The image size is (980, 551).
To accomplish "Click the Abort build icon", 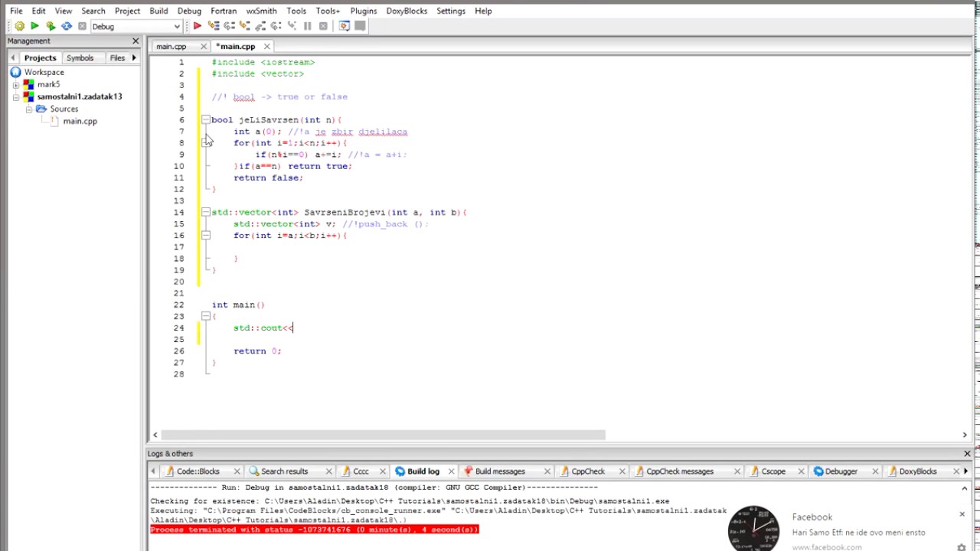I will click(x=82, y=26).
